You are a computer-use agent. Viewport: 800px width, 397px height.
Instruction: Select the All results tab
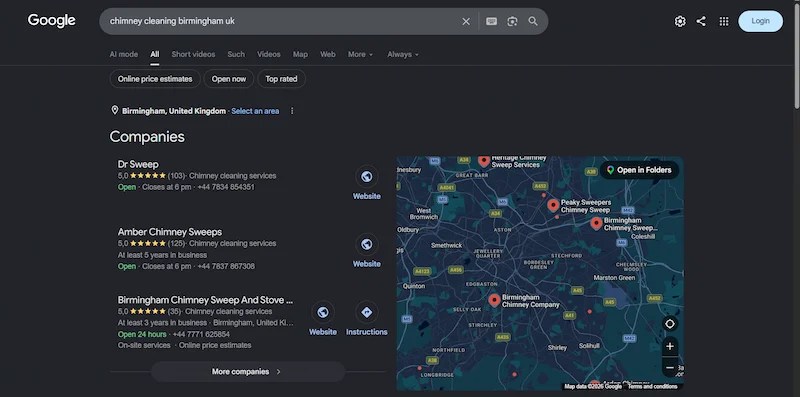pos(155,54)
